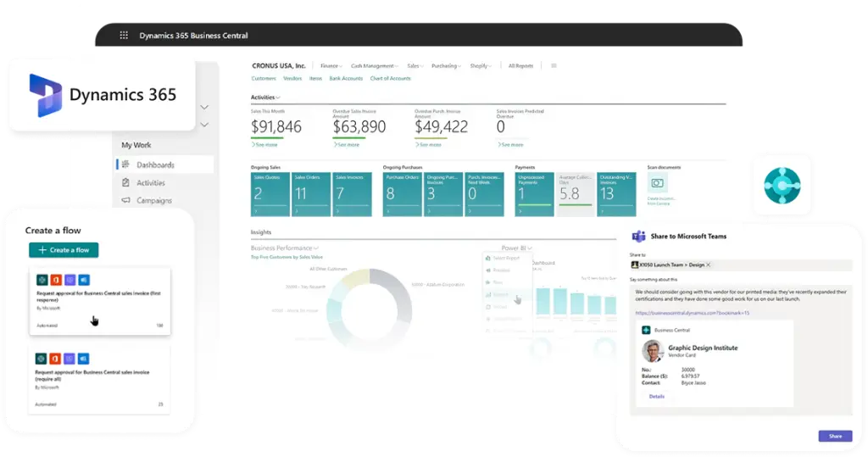
Task: Open the Customers link
Action: [264, 78]
